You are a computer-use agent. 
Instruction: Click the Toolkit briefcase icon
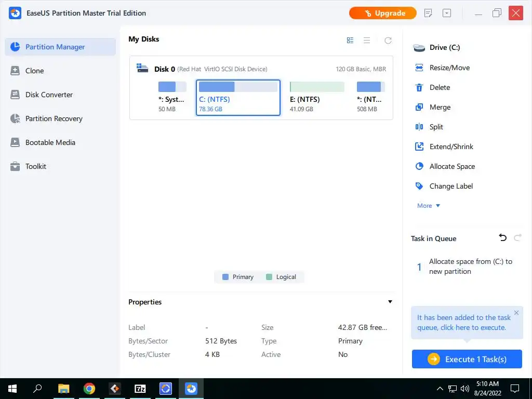point(15,166)
